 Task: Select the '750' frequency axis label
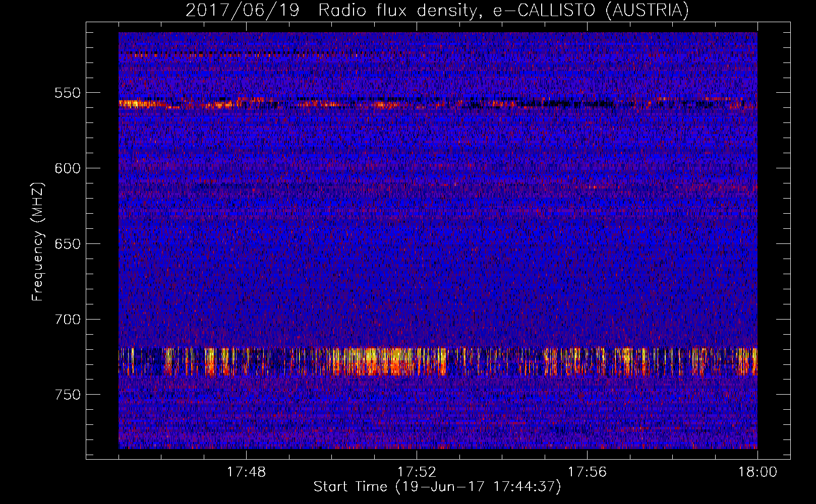point(68,395)
